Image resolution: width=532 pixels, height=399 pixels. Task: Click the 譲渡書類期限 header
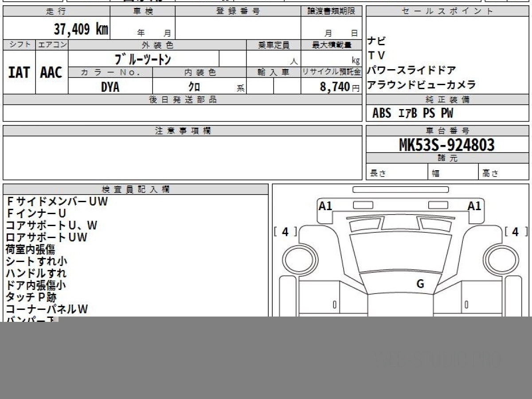tap(331, 12)
